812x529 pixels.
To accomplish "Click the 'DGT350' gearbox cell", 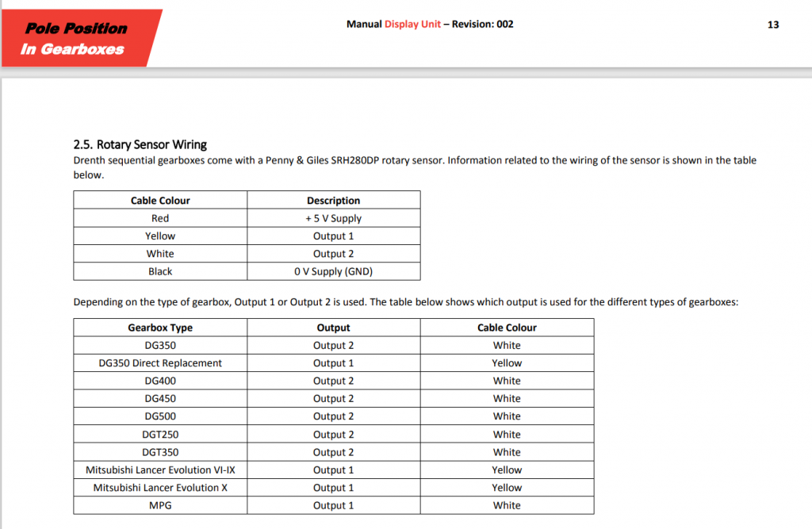I will [x=160, y=452].
